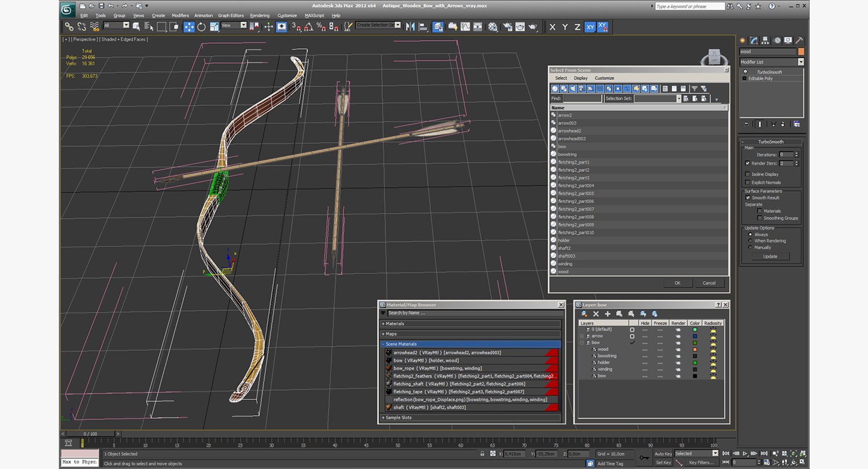Open the Display menu in Select From Scene
Image resolution: width=868 pixels, height=469 pixels.
click(x=580, y=78)
